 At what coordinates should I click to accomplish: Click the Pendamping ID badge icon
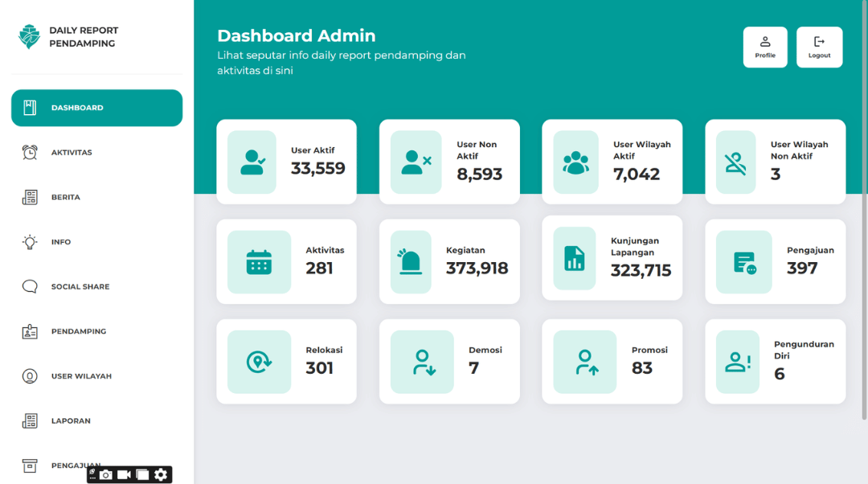[29, 331]
